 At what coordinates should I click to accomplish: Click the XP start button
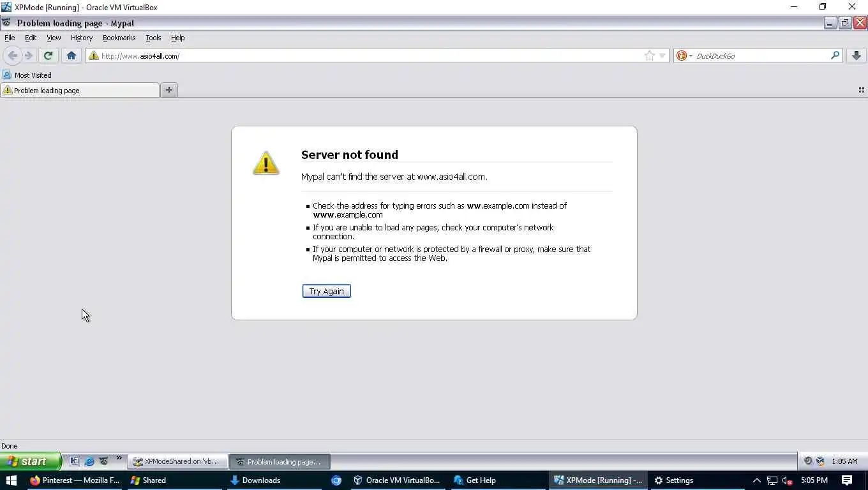[30, 461]
